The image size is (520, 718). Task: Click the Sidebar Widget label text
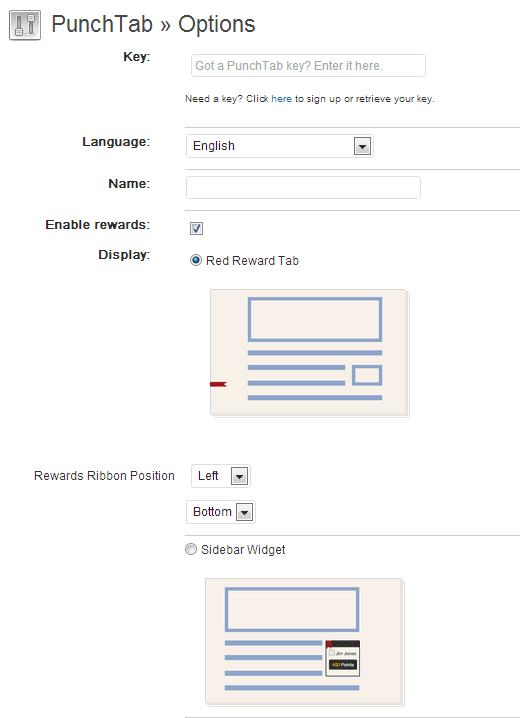pyautogui.click(x=243, y=549)
